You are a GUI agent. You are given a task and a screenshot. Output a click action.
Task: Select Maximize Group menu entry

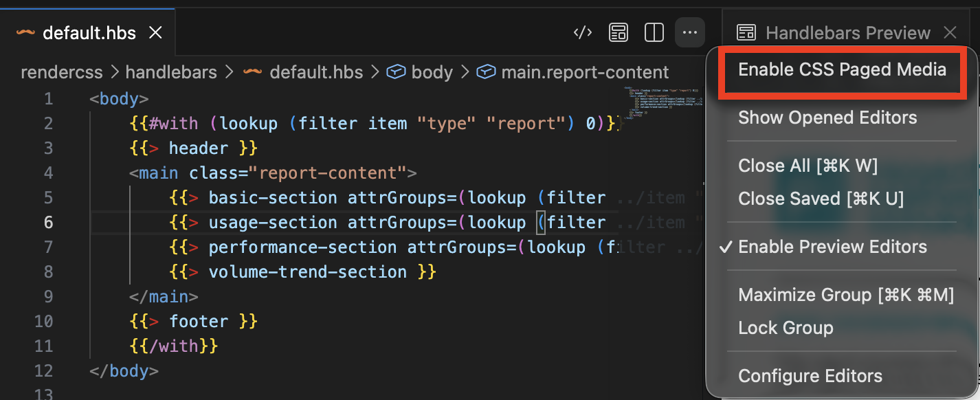[x=846, y=295]
